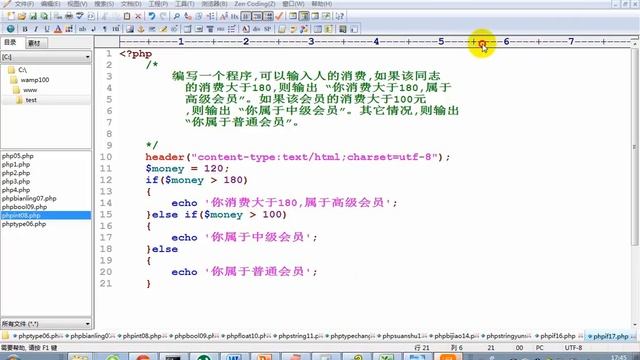Select php05.php in the file list

[x=18, y=156]
